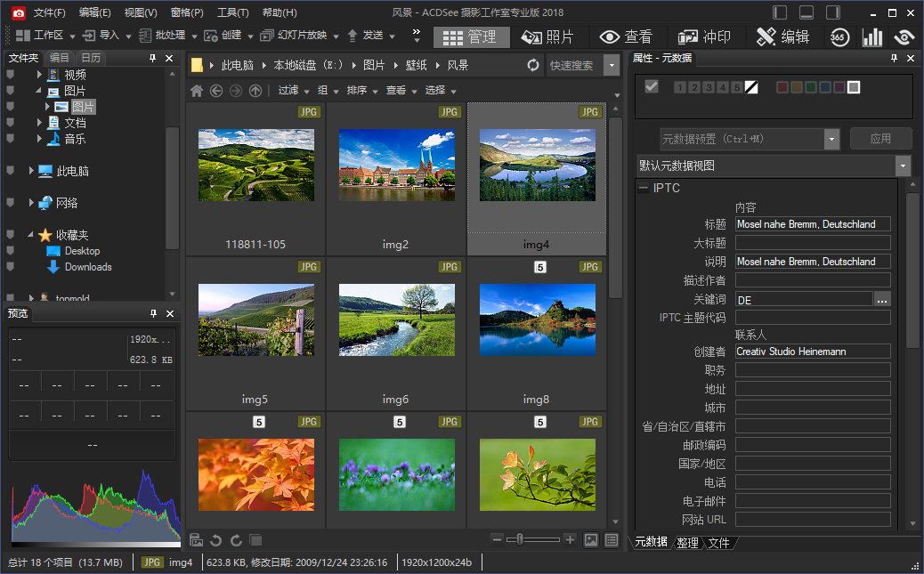Screen dimensions: 924x574
Task: Apply blue color label
Action: pos(825,87)
